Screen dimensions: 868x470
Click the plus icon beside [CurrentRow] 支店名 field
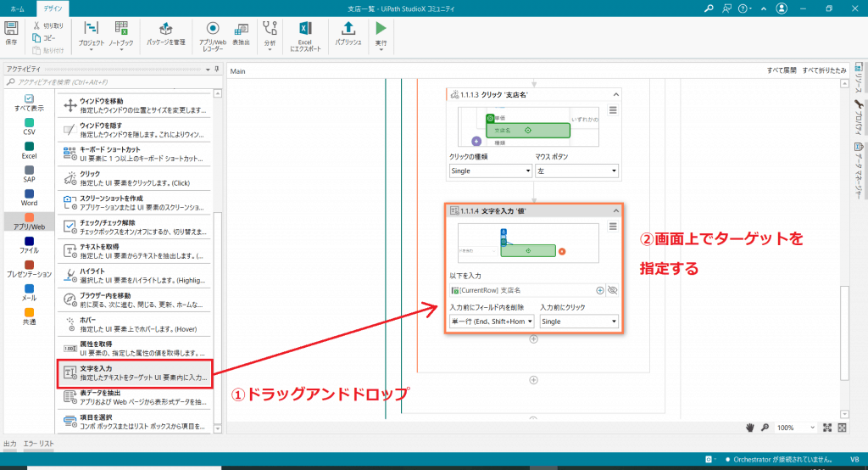(600, 290)
